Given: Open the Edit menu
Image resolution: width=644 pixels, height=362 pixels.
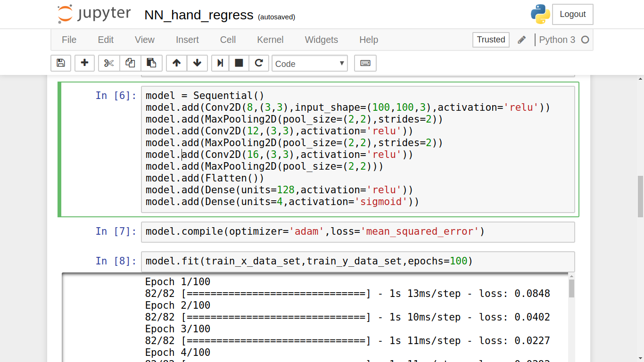Looking at the screenshot, I should (106, 40).
